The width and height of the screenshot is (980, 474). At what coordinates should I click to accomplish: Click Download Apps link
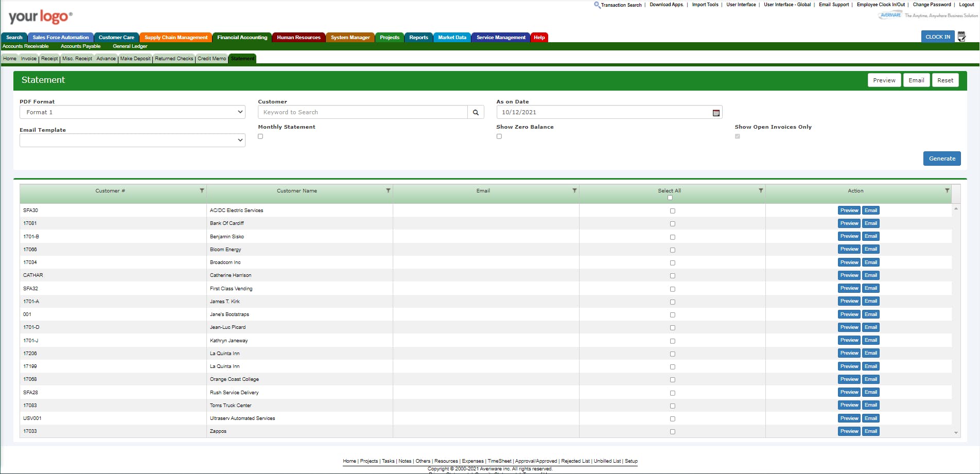[x=667, y=5]
